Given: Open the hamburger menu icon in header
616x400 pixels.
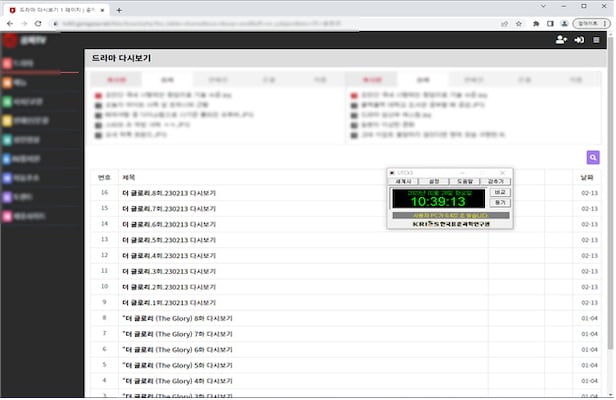Looking at the screenshot, I should [x=598, y=40].
